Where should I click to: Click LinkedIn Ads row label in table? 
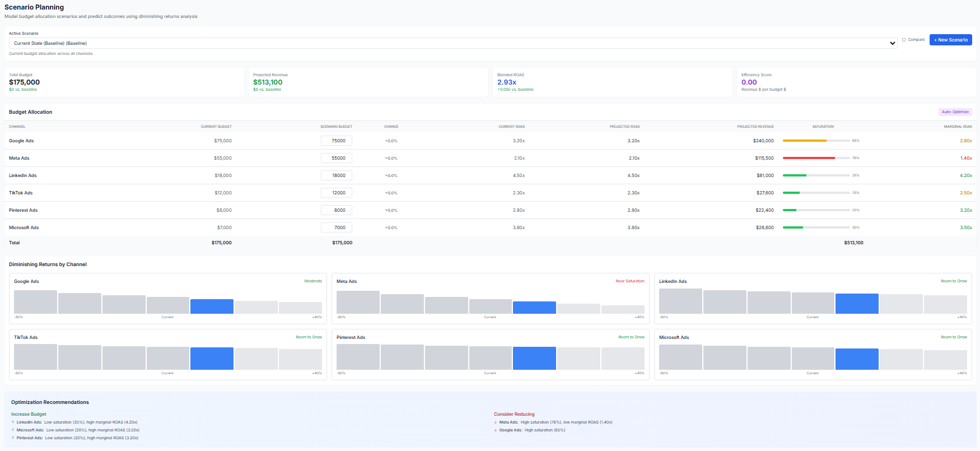(22, 175)
